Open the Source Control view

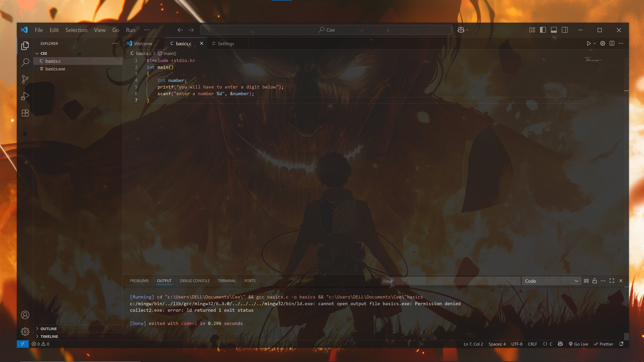click(25, 79)
